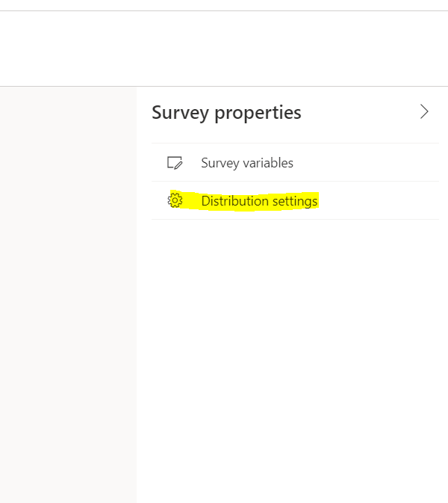Click the word 'settings' in Distribution settings

pos(294,201)
